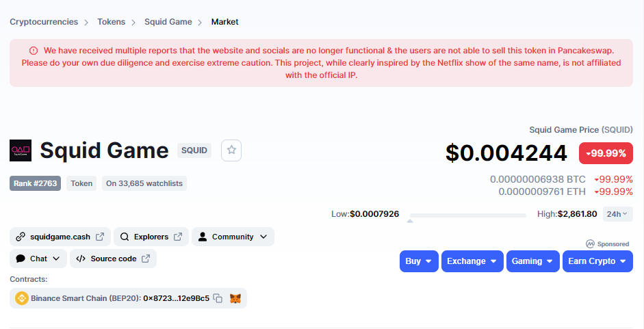
Task: Go to Cryptocurrencies breadcrumb
Action: [x=44, y=22]
